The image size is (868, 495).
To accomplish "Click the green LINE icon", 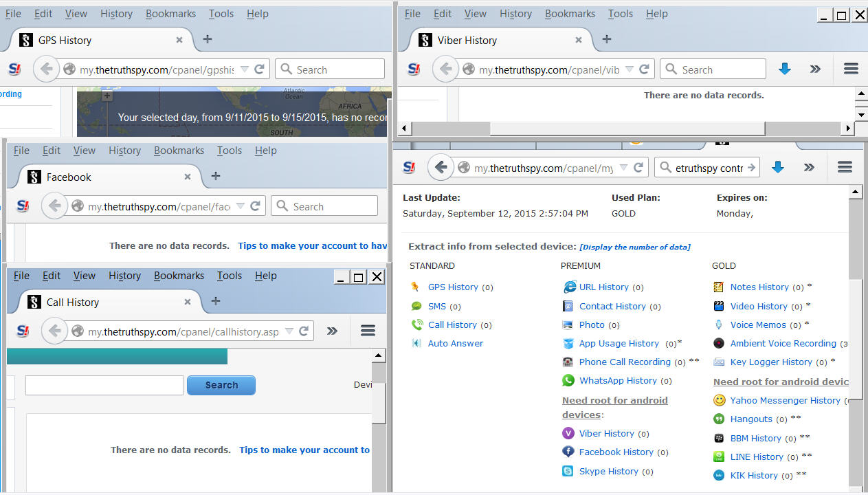I will point(719,456).
